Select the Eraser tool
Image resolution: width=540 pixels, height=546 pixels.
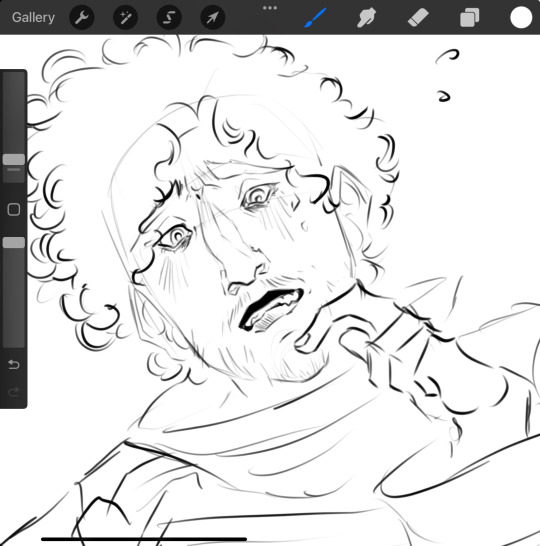pos(418,17)
